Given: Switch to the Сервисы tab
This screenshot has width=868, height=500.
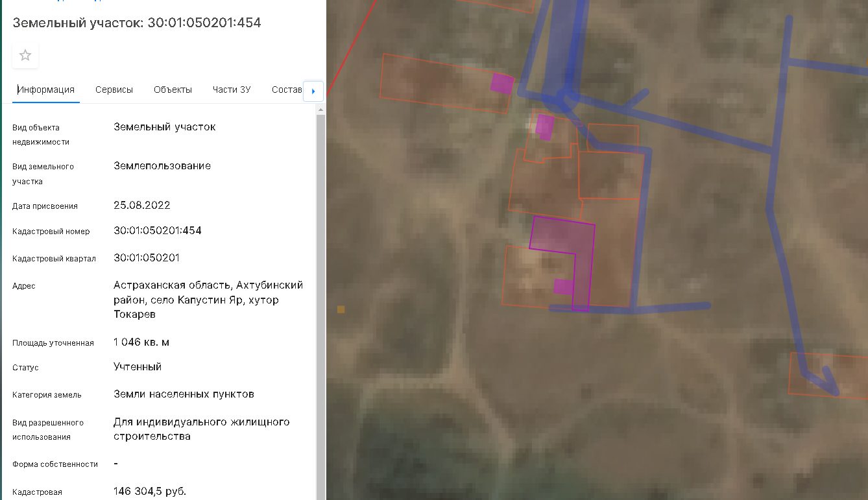Looking at the screenshot, I should (114, 89).
